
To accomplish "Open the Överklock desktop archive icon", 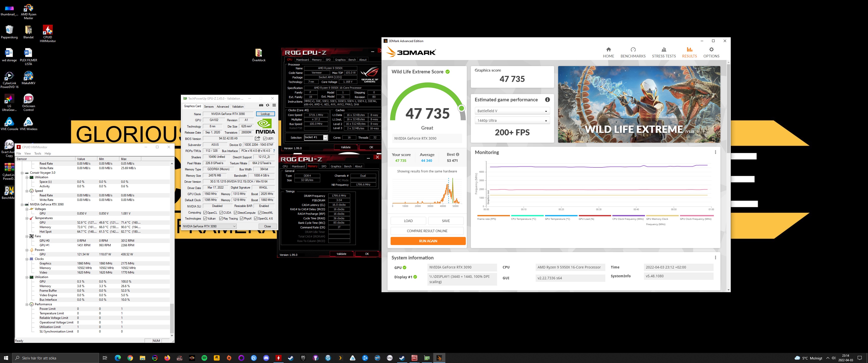I will click(x=258, y=55).
